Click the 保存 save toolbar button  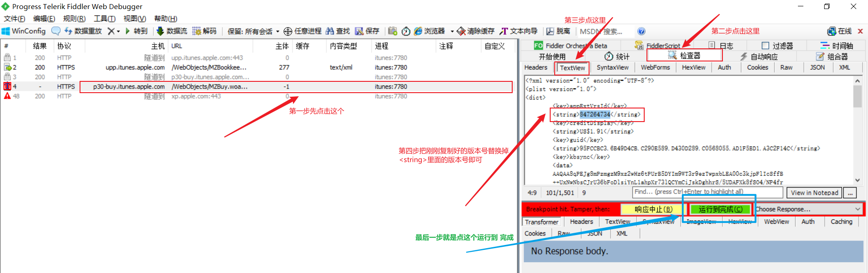[367, 31]
